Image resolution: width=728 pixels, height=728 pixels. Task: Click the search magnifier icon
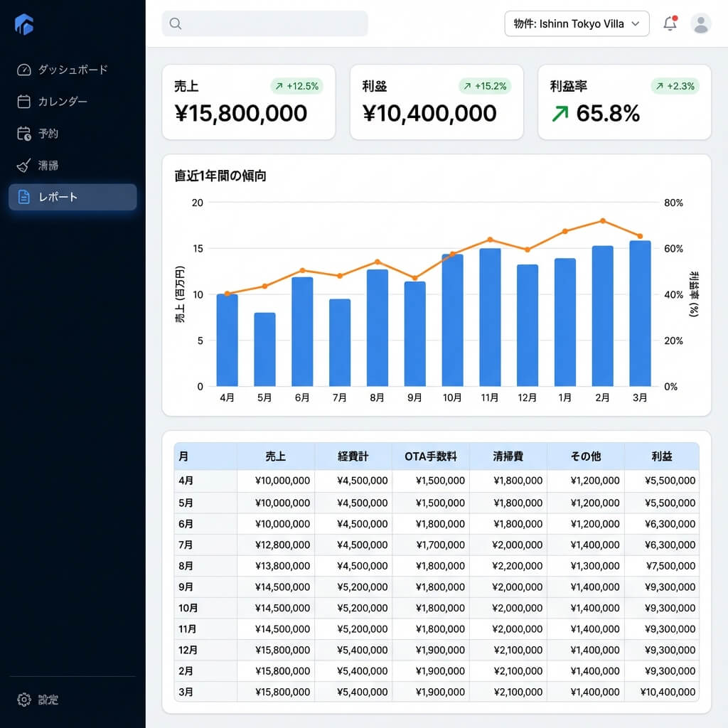tap(175, 23)
